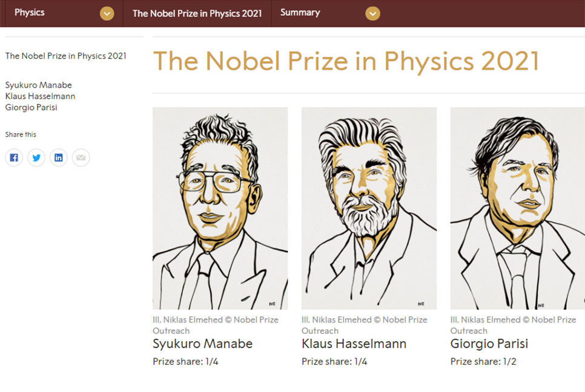Share this page on LinkedIn
The height and width of the screenshot is (392, 585).
[59, 158]
